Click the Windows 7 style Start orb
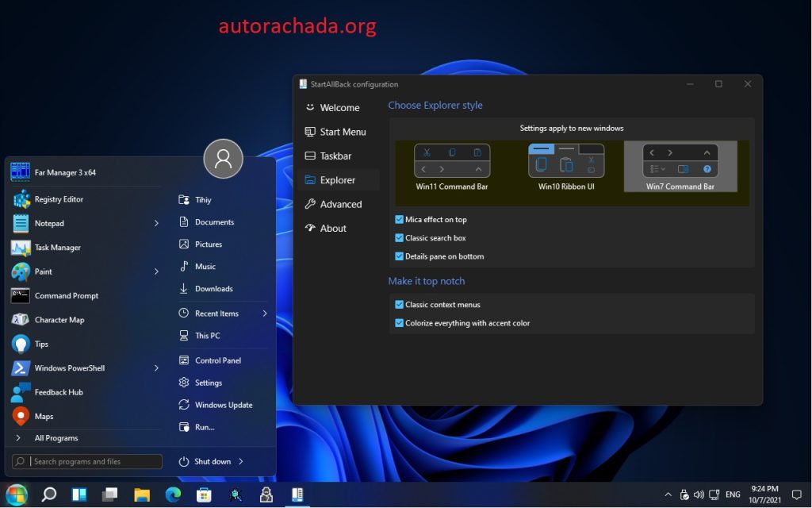Image resolution: width=812 pixels, height=508 pixels. (x=16, y=495)
